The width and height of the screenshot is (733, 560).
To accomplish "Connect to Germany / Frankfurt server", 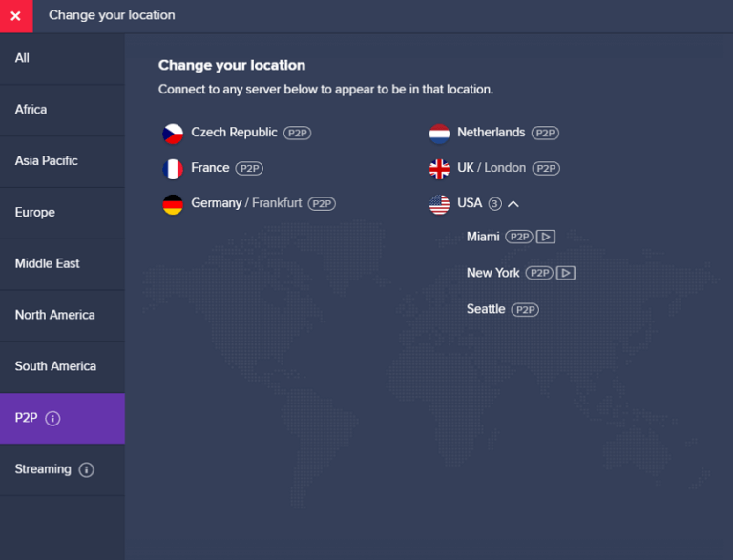I will (x=246, y=203).
